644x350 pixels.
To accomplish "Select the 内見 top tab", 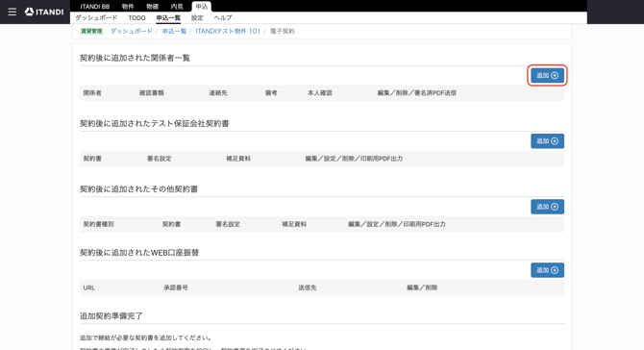I will point(177,7).
